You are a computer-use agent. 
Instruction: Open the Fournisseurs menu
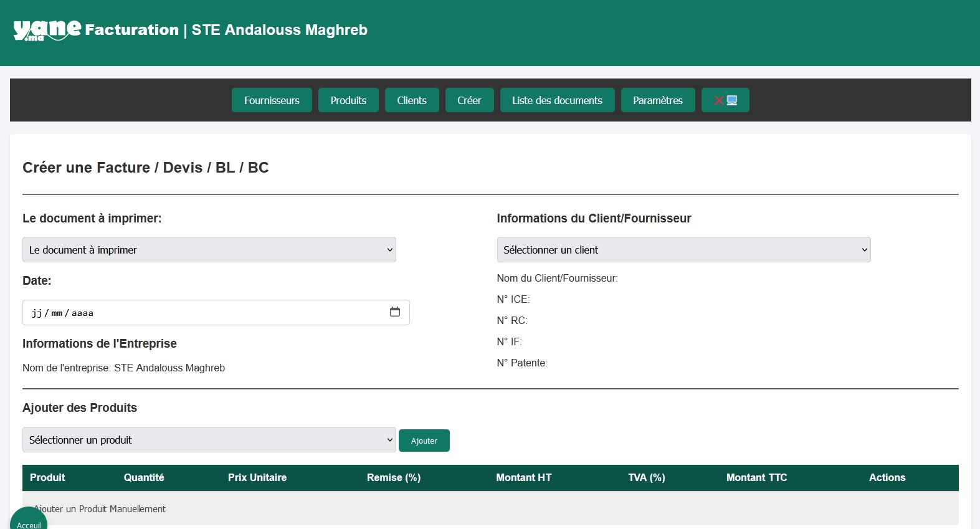pyautogui.click(x=272, y=100)
